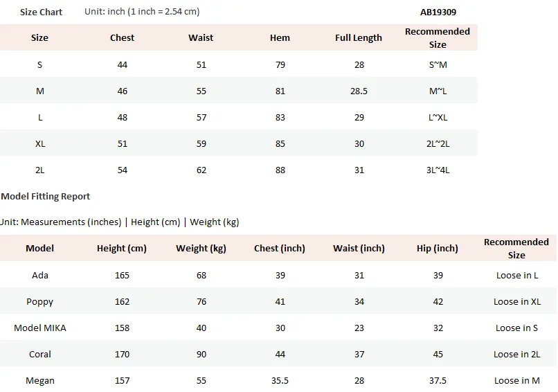Viewport: 558px width, 392px height.
Task: Select the Hem column header
Action: point(280,37)
